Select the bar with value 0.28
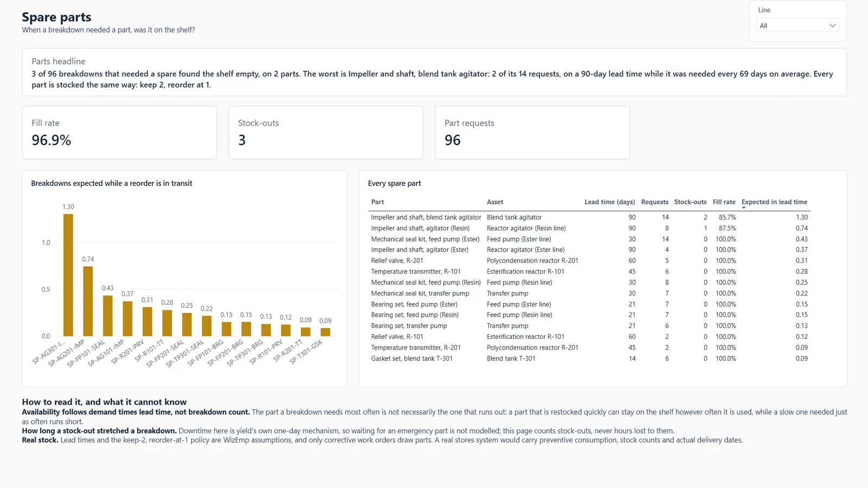The image size is (868, 488). 167,323
